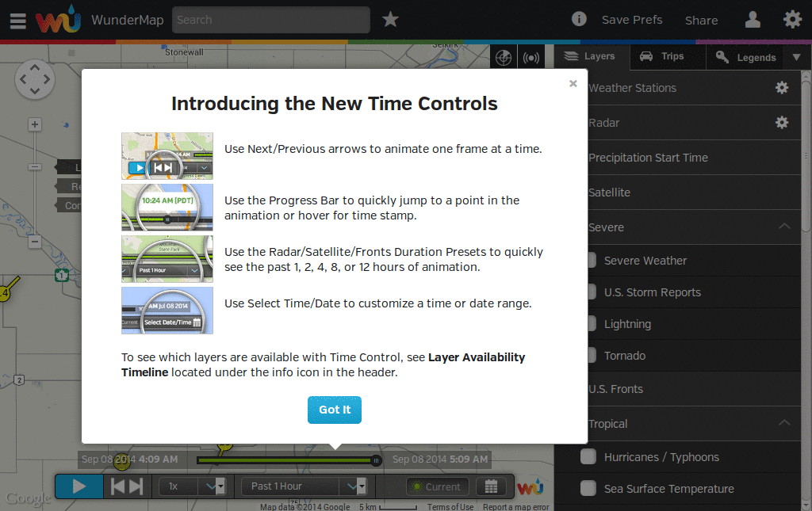Enable Hurricanes / Typhoons layer
812x511 pixels.
coord(588,456)
